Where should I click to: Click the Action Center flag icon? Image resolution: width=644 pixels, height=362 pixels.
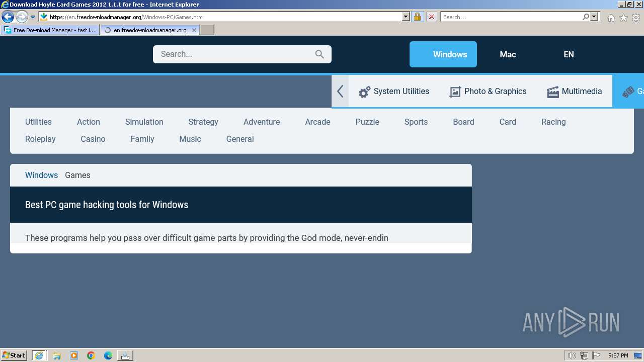[596, 355]
